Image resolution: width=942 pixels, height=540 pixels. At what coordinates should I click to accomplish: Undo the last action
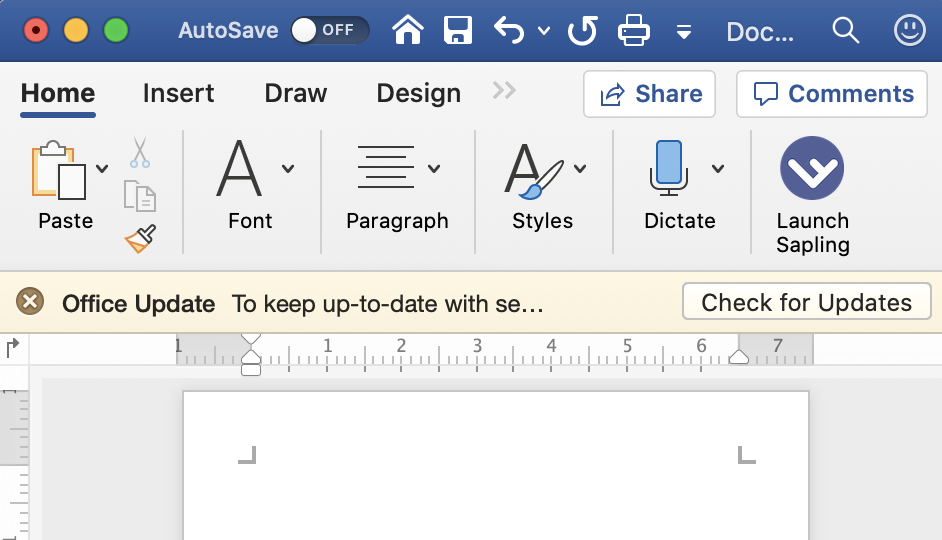click(509, 30)
